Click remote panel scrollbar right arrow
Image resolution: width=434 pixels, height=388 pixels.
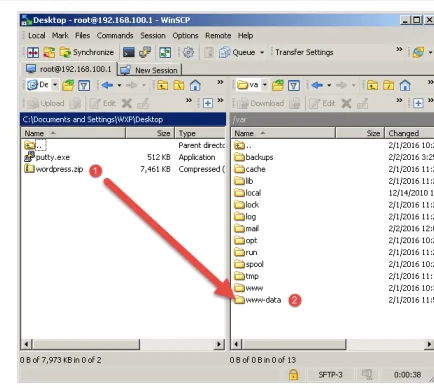click(x=429, y=344)
